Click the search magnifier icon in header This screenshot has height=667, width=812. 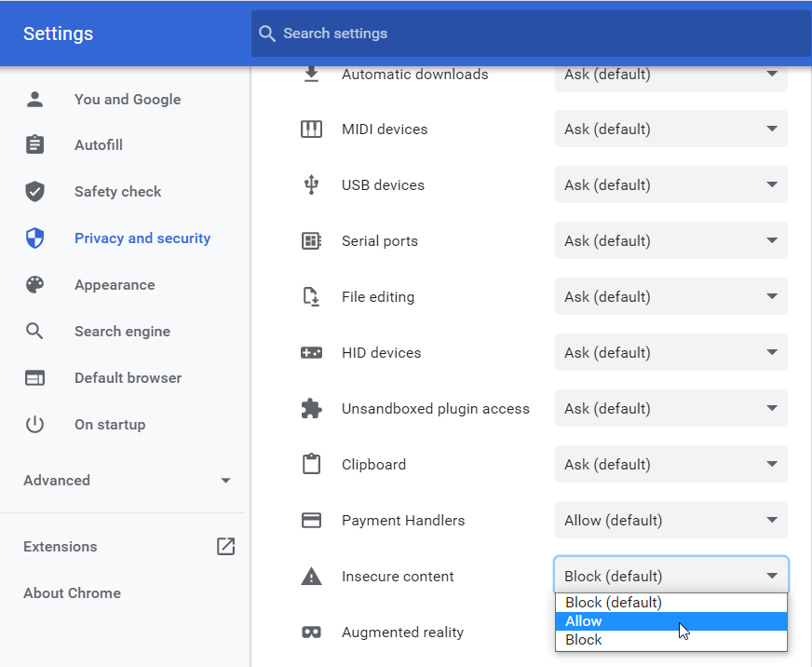(266, 34)
